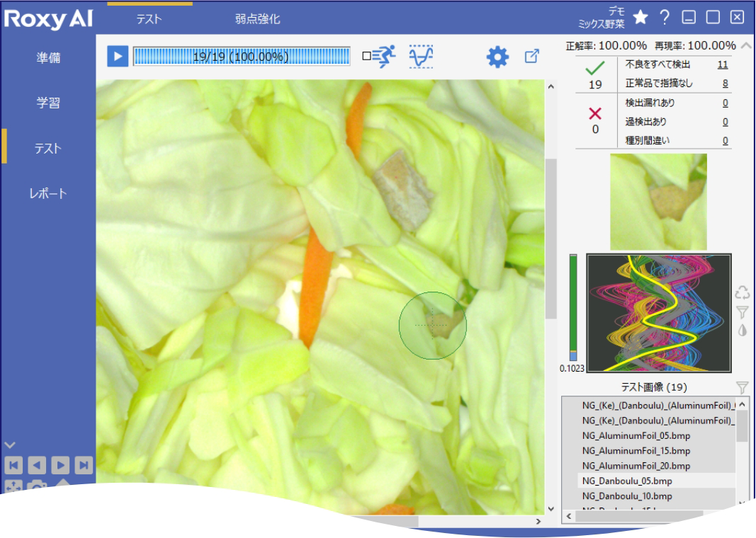The image size is (756, 538).
Task: Collapse the results summary with the chevron
Action: (x=746, y=46)
